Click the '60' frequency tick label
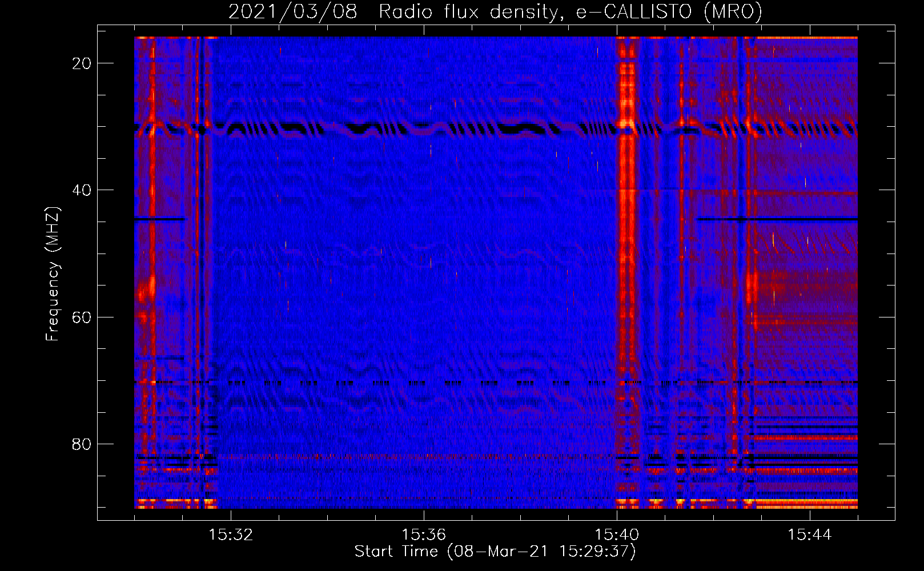Viewport: 924px width, 571px height. 82,317
